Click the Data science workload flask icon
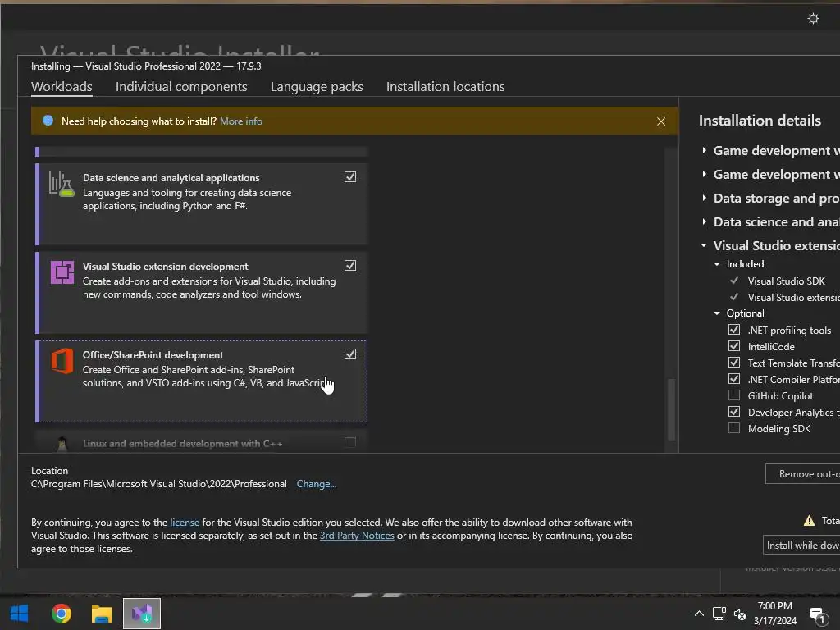The image size is (840, 630). pos(62,185)
